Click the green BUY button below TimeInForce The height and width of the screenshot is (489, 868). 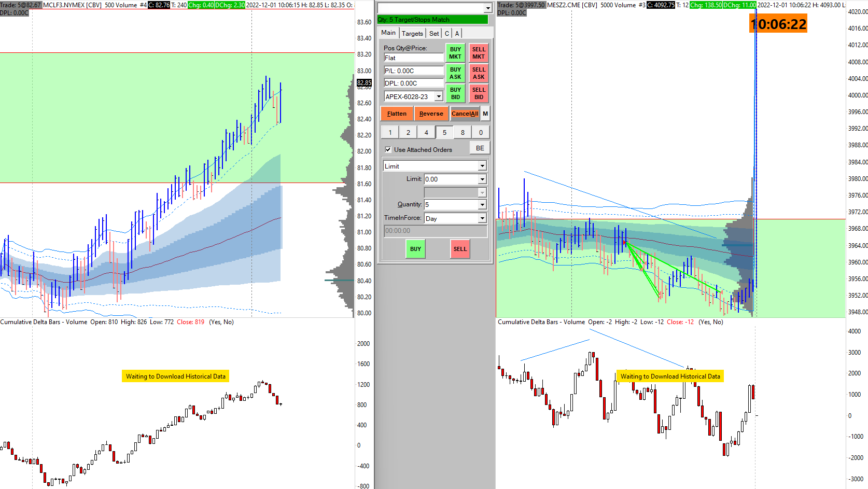coord(415,249)
